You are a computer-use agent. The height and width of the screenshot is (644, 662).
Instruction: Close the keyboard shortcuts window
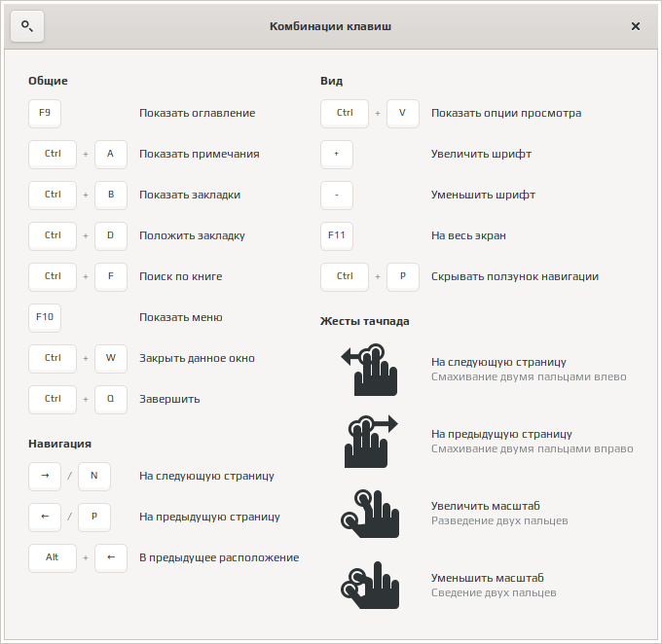pos(636,26)
